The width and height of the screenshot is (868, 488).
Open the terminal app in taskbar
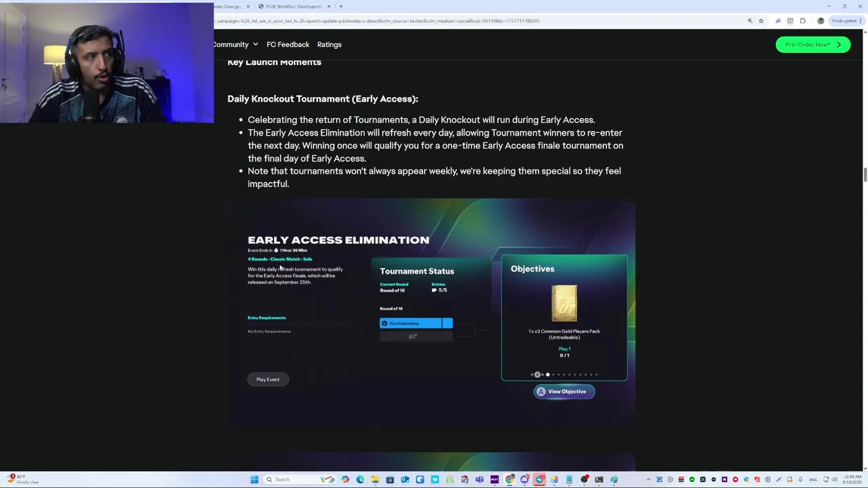599,479
